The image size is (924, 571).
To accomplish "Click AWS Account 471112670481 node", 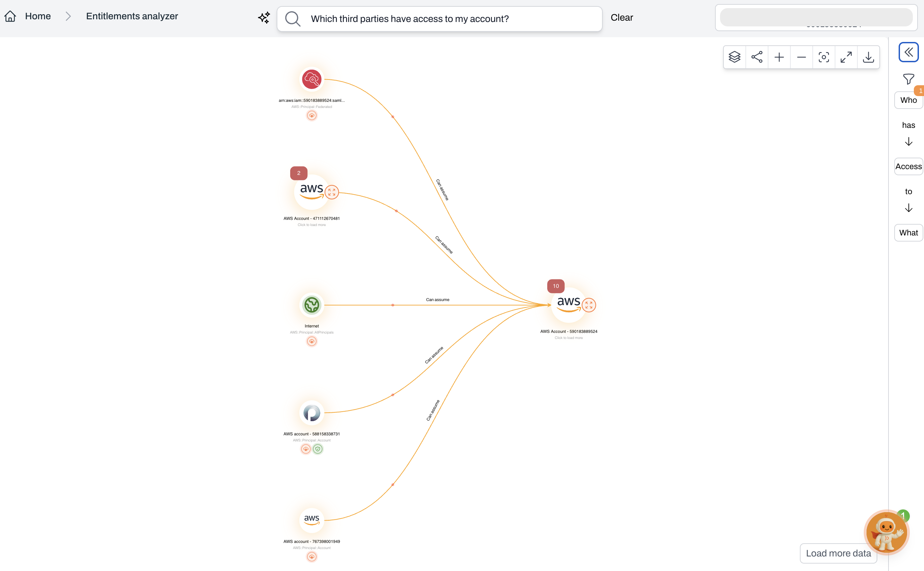I will [x=311, y=192].
